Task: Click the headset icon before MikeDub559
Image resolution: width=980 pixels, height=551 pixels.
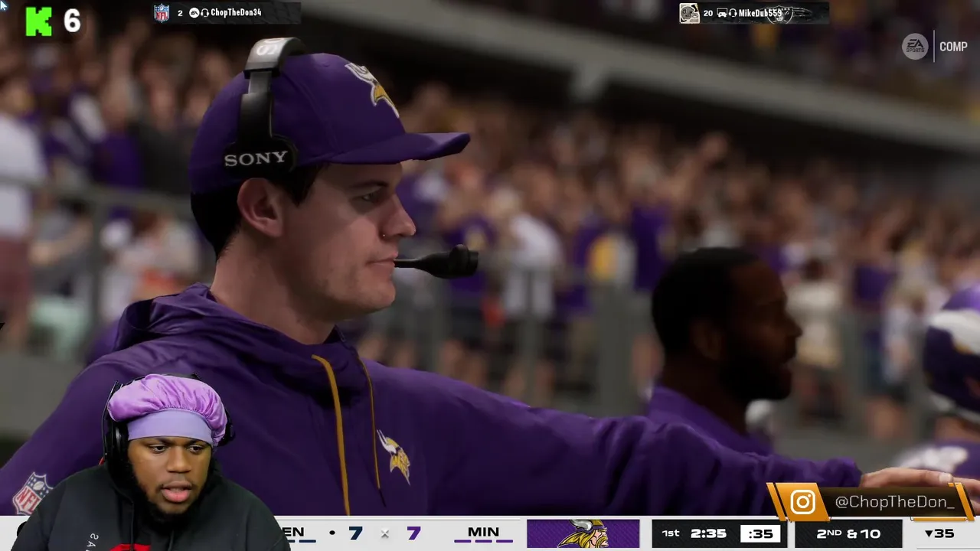Action: click(733, 13)
